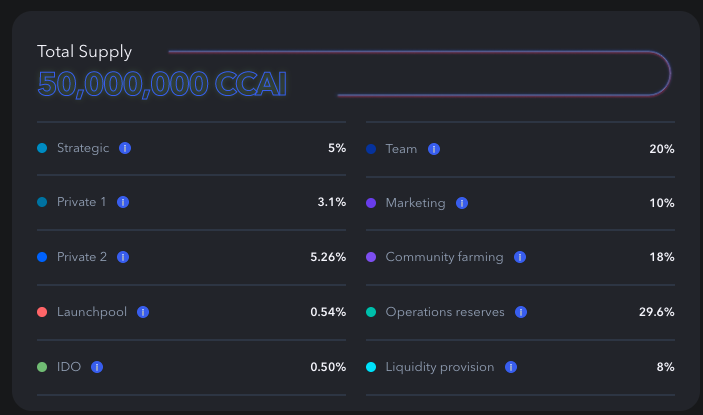
Task: Click the info icon beside Private 2
Action: click(123, 257)
